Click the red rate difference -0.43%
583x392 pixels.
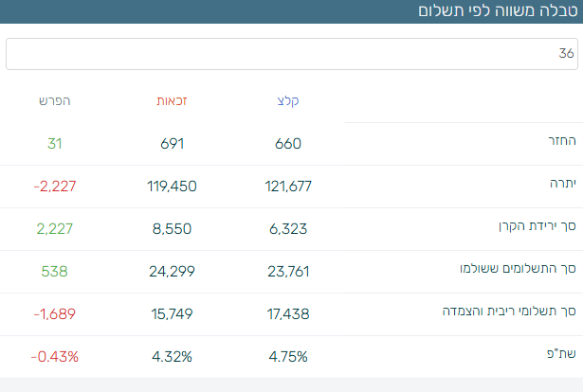point(54,357)
